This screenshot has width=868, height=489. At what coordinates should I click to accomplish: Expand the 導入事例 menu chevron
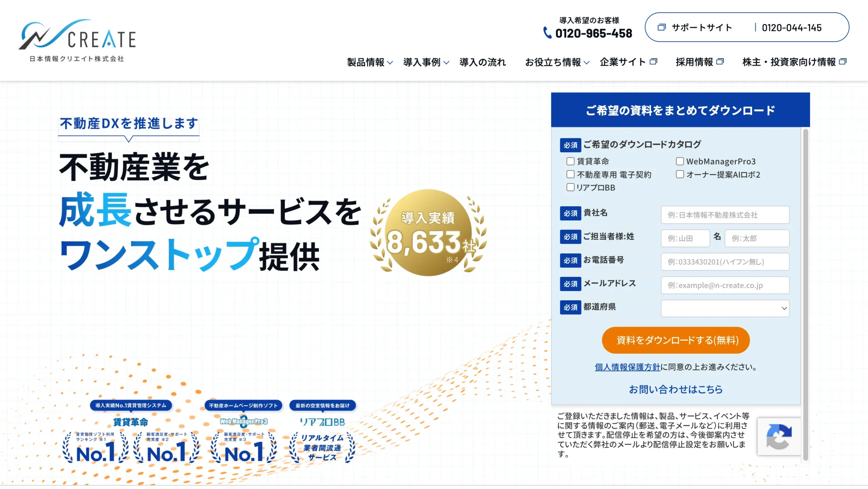[x=446, y=63]
